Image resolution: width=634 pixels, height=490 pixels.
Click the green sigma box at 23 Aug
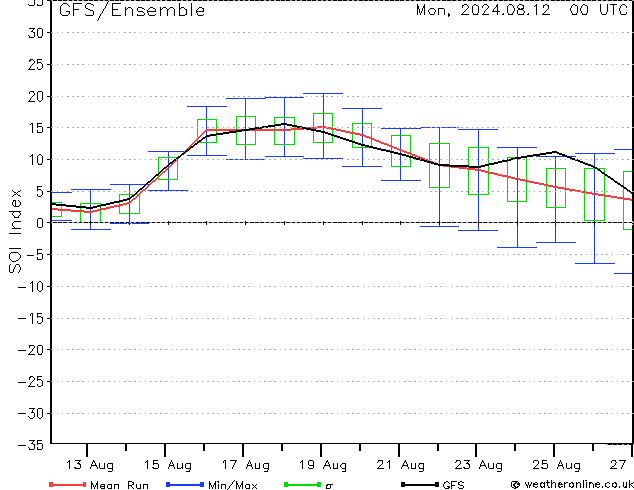[x=478, y=171]
